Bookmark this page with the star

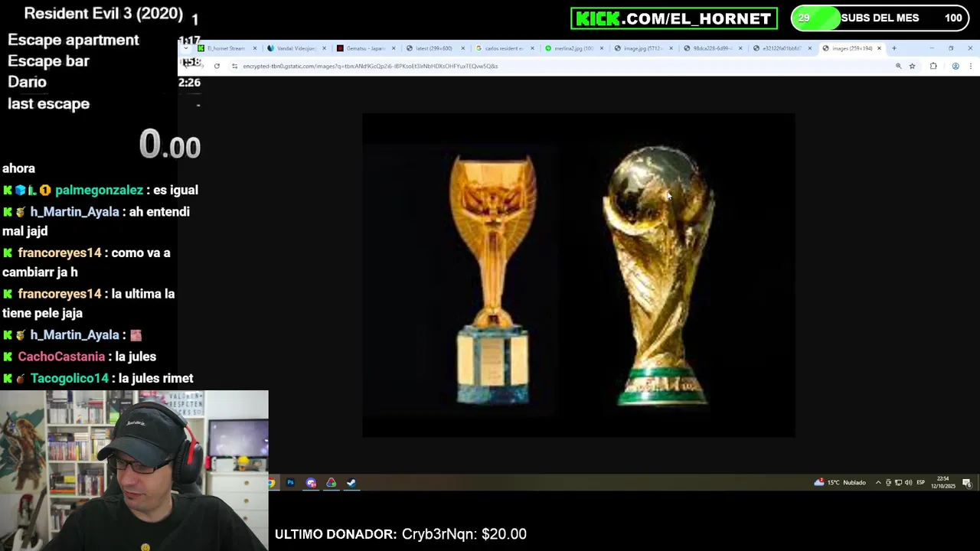(x=912, y=66)
